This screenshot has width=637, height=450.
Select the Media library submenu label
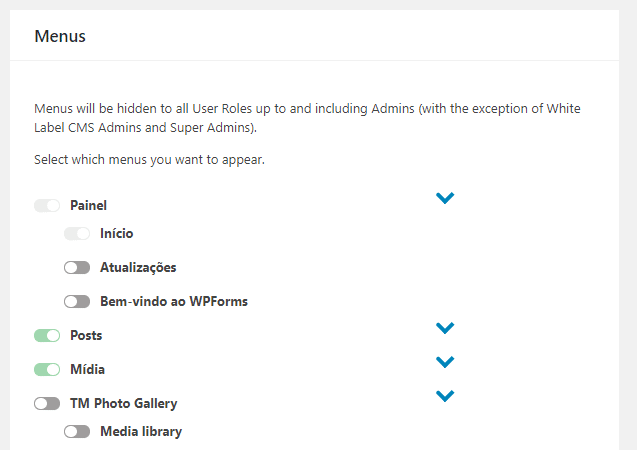click(141, 432)
